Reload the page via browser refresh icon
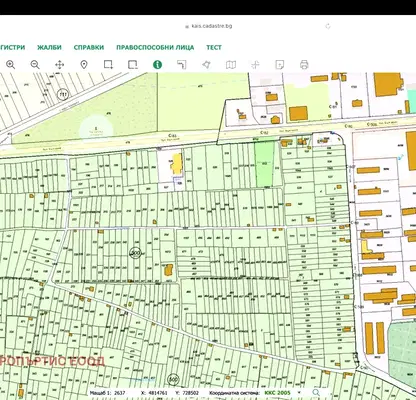Viewport: 416px width, 400px height. coord(328,26)
